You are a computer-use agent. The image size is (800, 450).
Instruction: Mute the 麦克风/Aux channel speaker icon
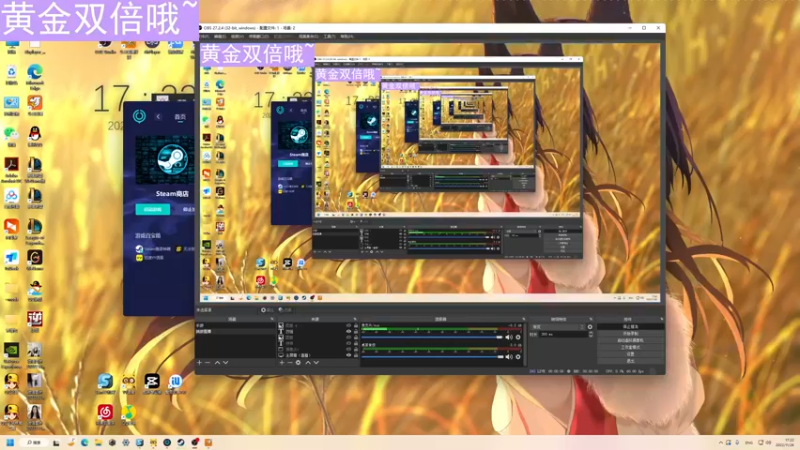click(509, 337)
